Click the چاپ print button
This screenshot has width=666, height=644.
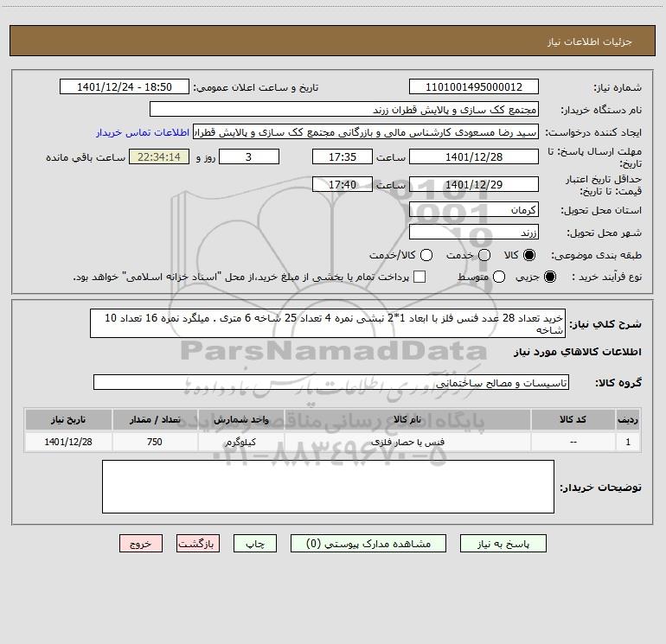255,544
